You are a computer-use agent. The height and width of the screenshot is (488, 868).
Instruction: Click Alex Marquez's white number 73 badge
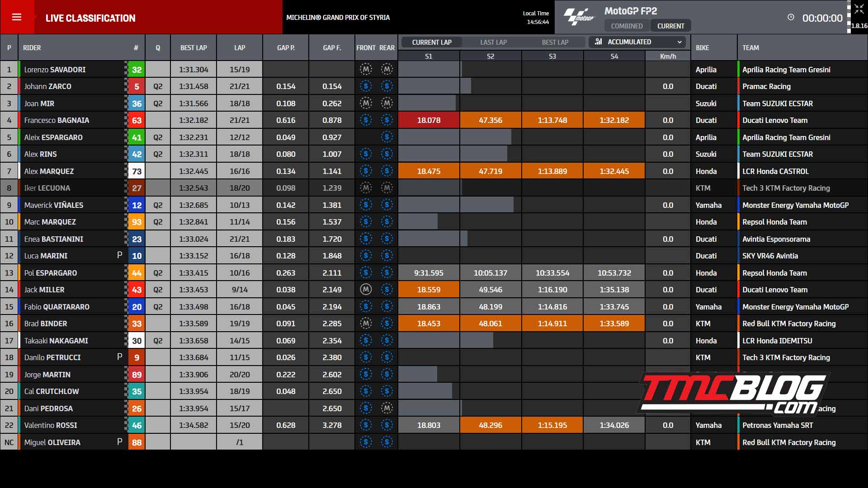137,171
